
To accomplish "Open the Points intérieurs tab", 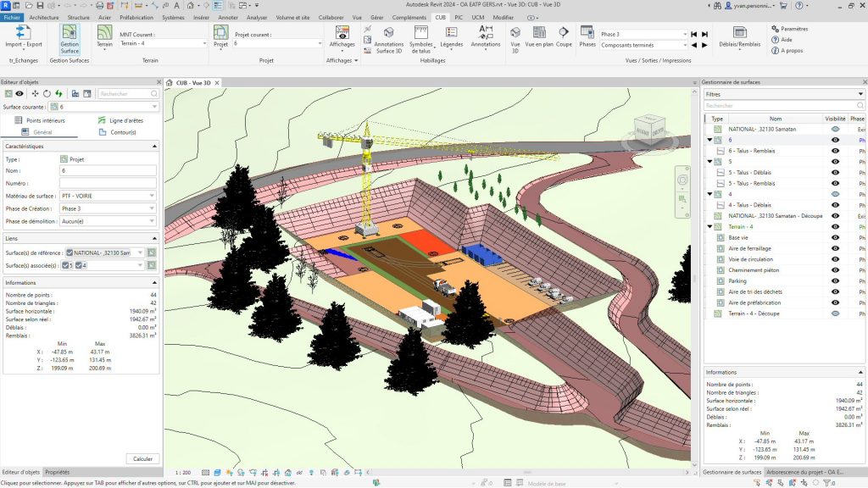I will (x=40, y=120).
